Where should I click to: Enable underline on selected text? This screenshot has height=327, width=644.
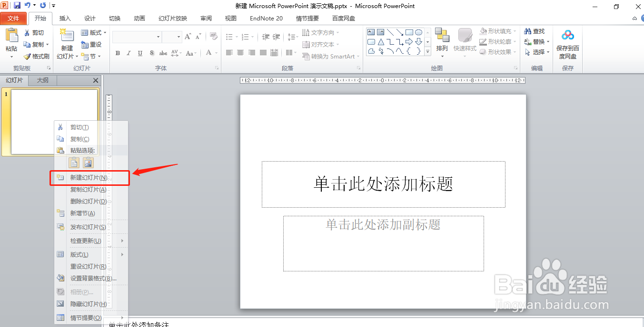click(139, 53)
